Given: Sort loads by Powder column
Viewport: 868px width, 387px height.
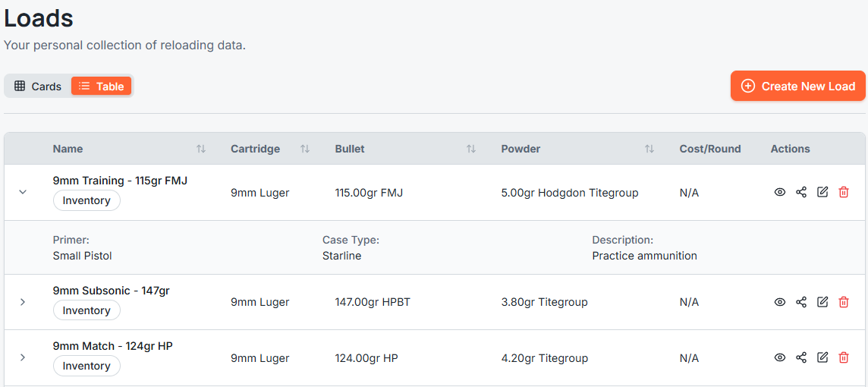Looking at the screenshot, I should [649, 149].
